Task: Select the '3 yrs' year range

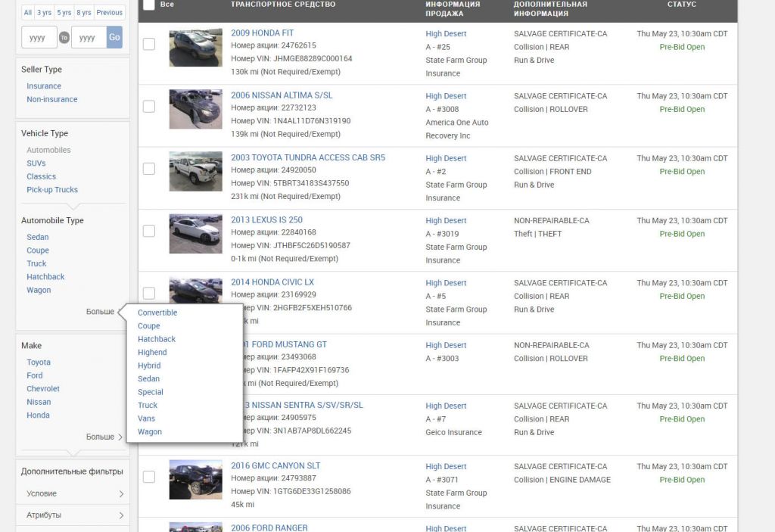Action: point(44,12)
